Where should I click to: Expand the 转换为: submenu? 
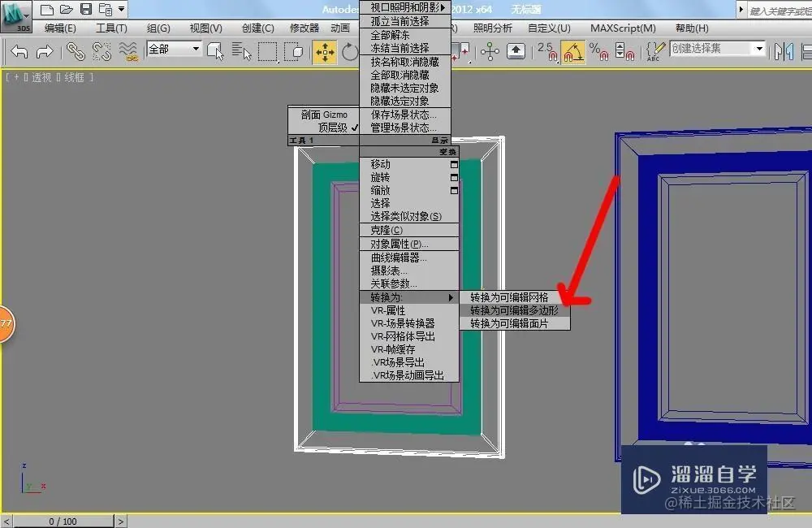pos(408,297)
